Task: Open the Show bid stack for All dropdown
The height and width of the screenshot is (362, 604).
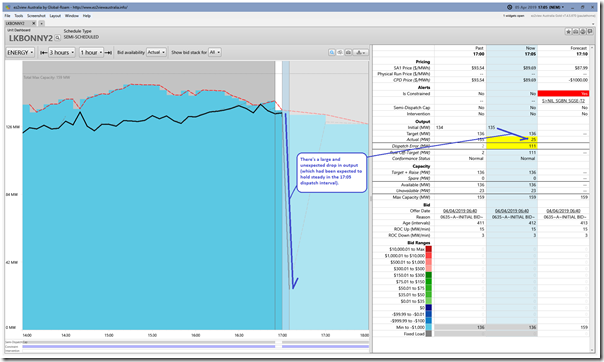Action: click(x=215, y=52)
